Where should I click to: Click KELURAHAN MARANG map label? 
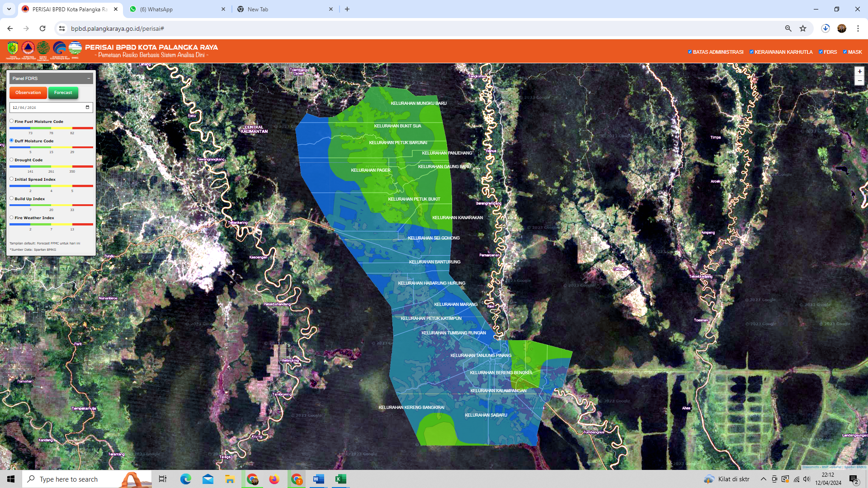[456, 305]
